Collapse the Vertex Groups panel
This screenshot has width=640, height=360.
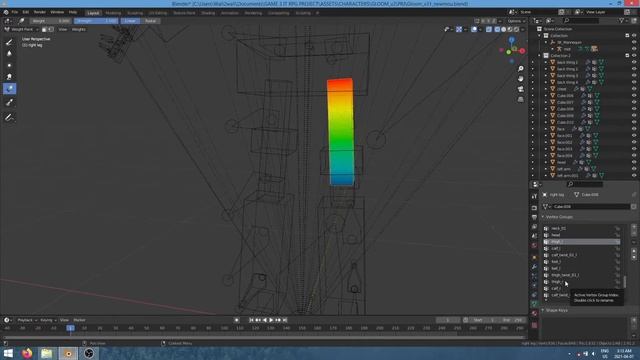click(543, 217)
